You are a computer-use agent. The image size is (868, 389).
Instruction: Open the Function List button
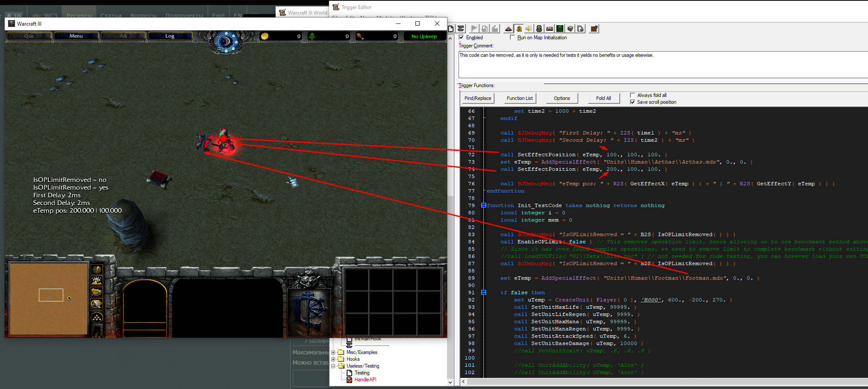click(x=520, y=98)
